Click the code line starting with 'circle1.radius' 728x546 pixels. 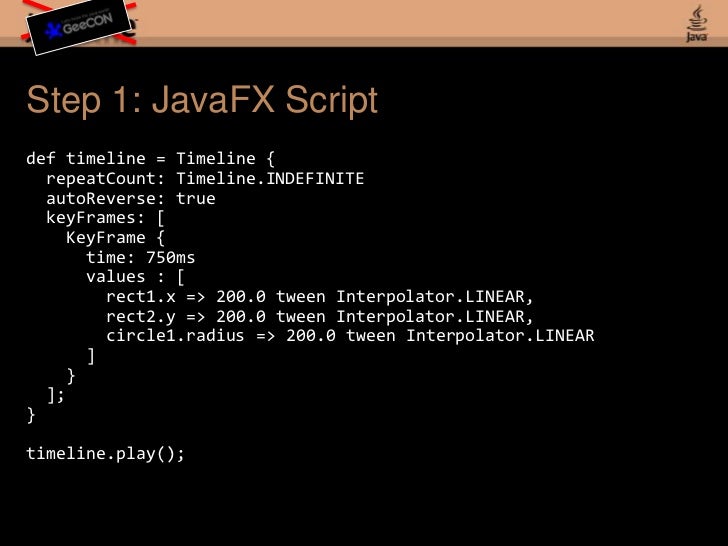(350, 336)
